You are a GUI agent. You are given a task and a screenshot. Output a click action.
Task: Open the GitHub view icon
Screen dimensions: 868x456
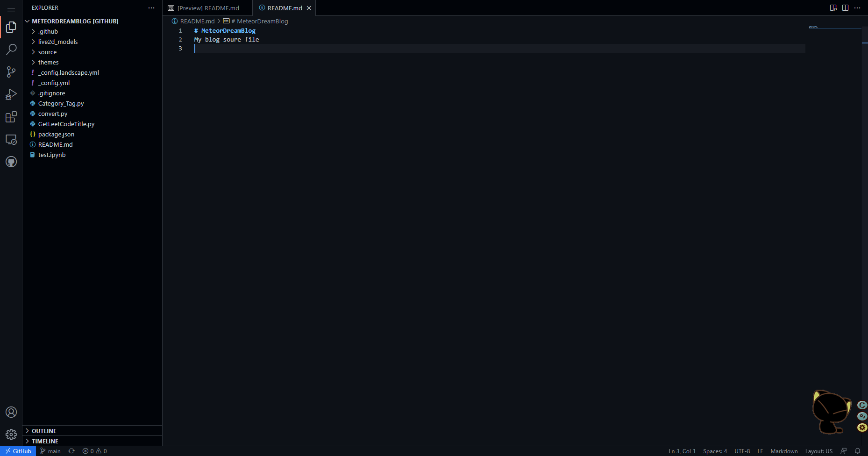click(x=11, y=162)
